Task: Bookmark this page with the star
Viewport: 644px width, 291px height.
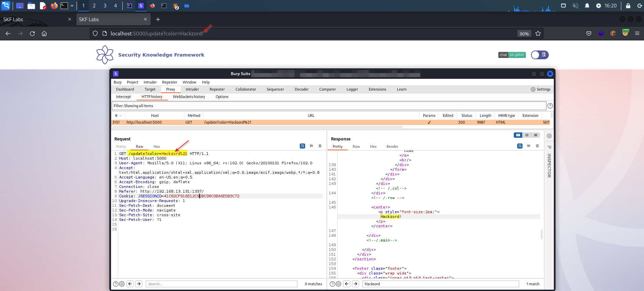Action: pos(538,33)
